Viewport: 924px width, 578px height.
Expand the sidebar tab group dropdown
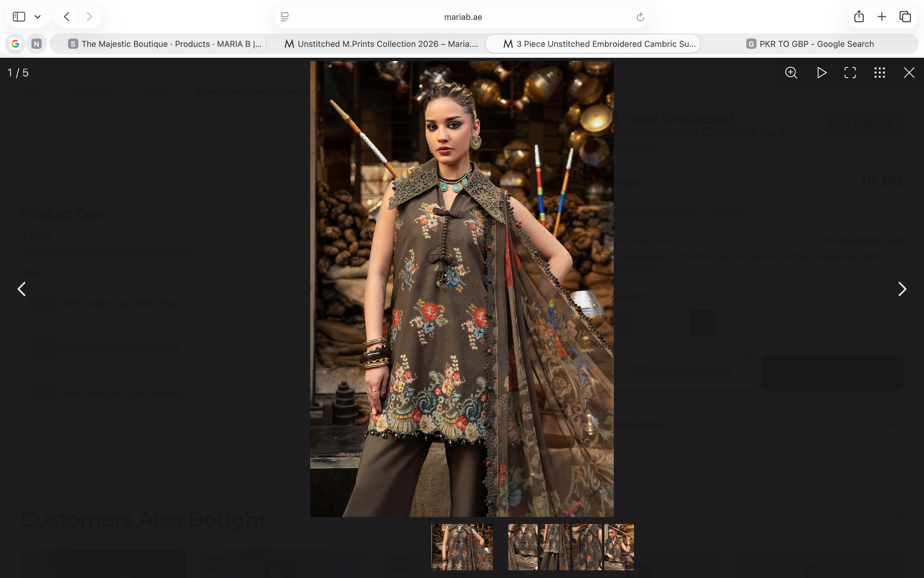click(38, 17)
